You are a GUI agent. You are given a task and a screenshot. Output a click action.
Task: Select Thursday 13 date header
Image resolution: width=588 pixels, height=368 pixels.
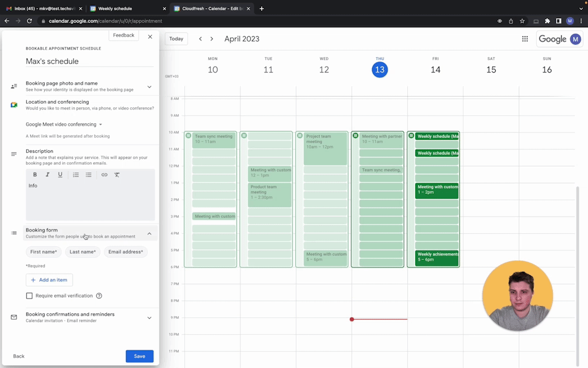click(x=380, y=70)
